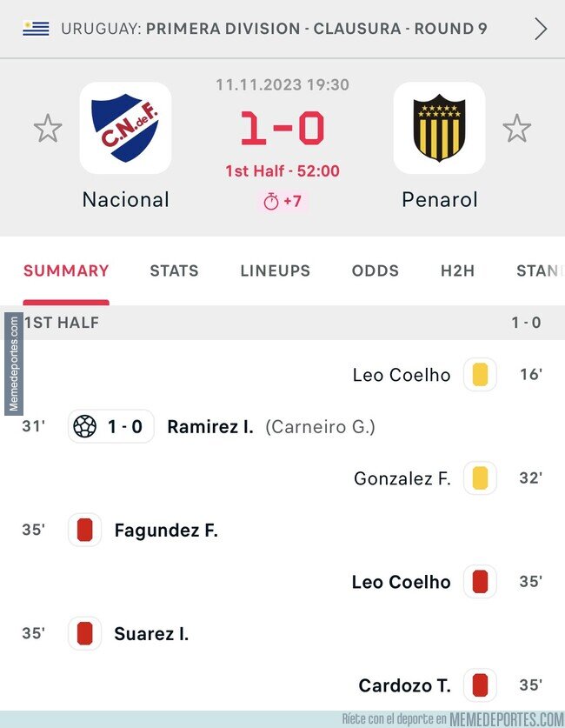Open the Nacional club crest

click(125, 128)
